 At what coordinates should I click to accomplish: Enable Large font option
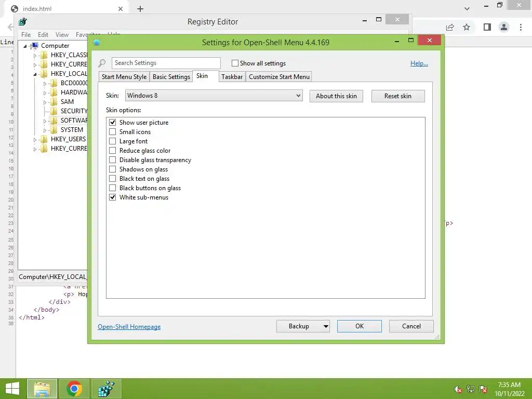pyautogui.click(x=112, y=141)
